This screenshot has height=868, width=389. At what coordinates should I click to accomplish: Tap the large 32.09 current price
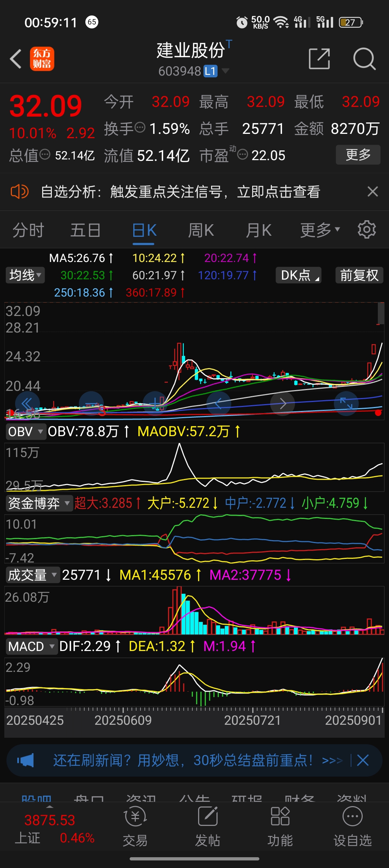(46, 106)
